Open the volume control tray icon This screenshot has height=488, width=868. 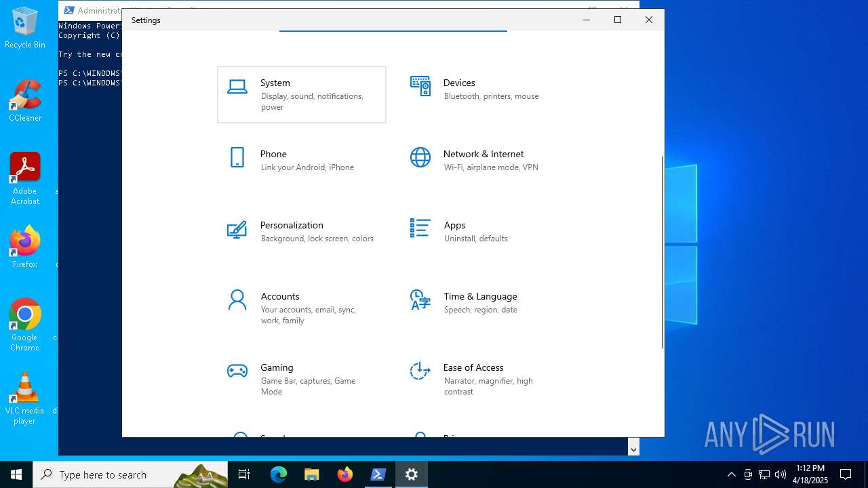781,474
